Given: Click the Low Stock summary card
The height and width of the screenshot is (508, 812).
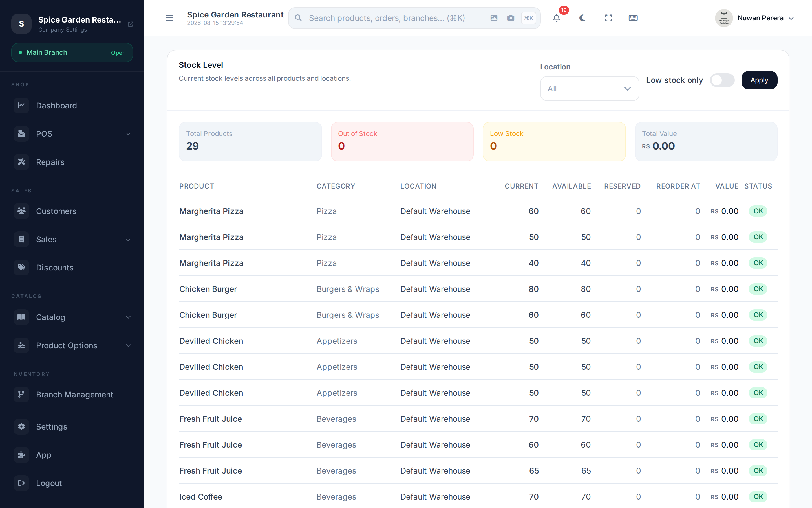Looking at the screenshot, I should pos(554,141).
